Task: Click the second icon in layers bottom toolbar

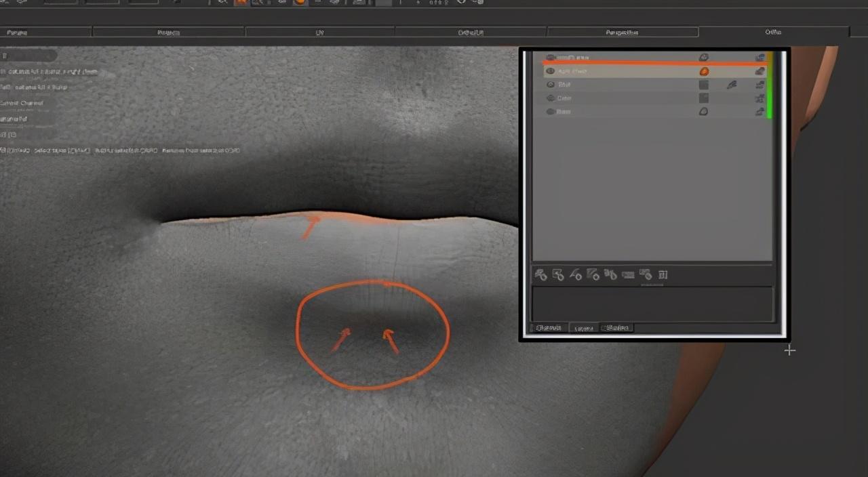Action: [x=558, y=274]
